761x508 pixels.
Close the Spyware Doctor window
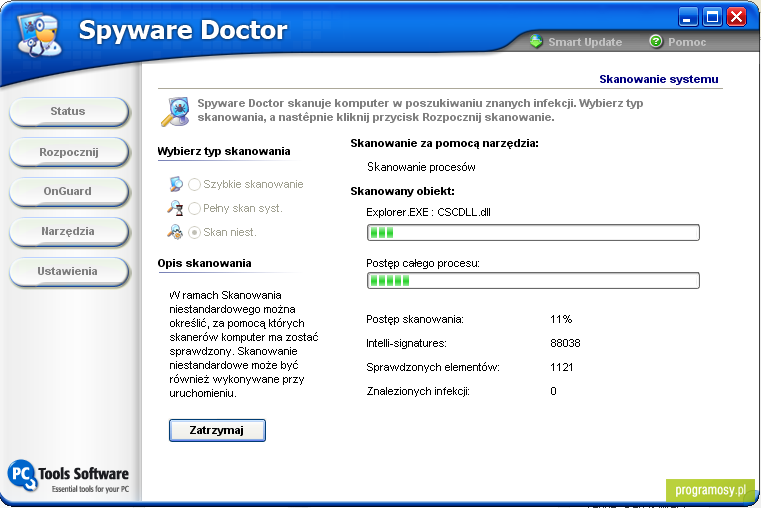click(736, 17)
